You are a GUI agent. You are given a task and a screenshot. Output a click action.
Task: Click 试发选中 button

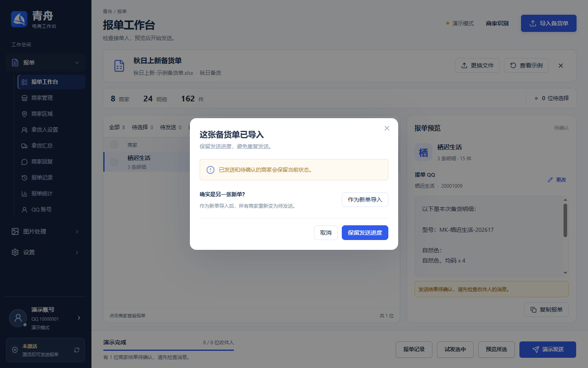point(455,350)
